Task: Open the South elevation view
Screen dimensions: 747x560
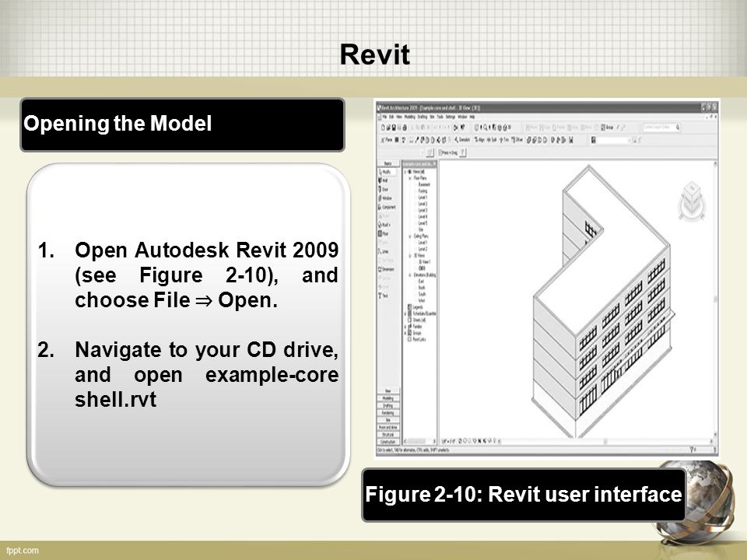Action: click(421, 294)
